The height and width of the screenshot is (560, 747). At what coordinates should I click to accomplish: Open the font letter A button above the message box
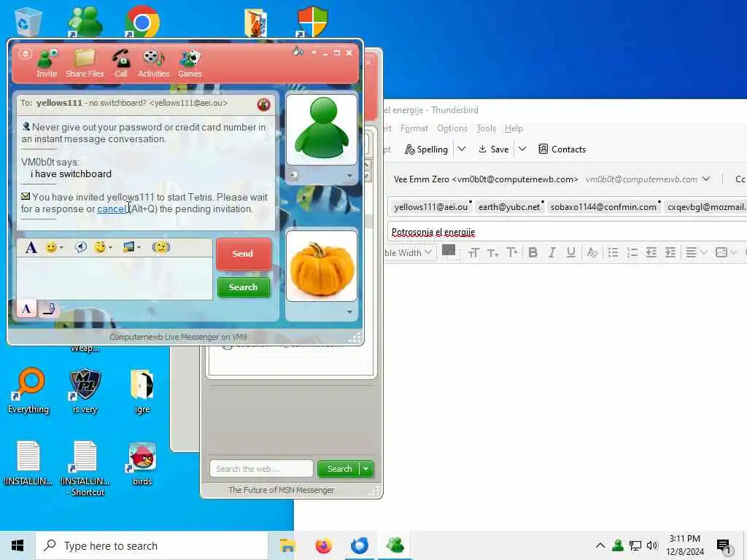click(x=31, y=247)
